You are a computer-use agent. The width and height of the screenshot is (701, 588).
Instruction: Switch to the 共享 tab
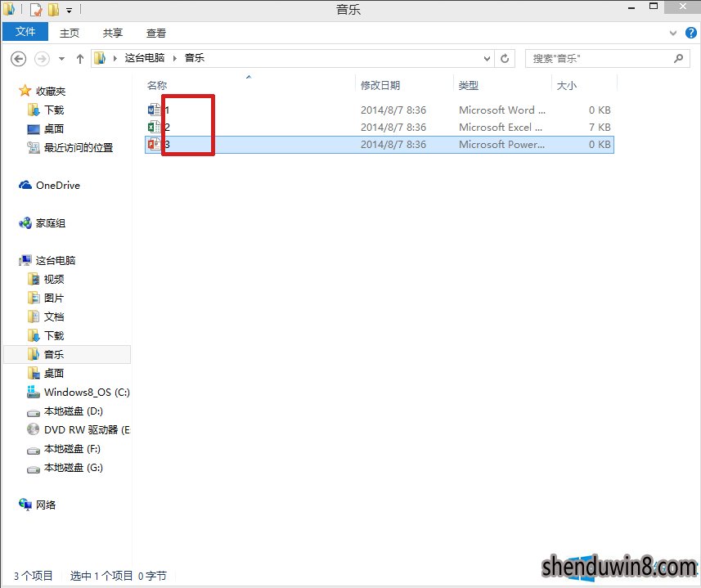point(113,33)
